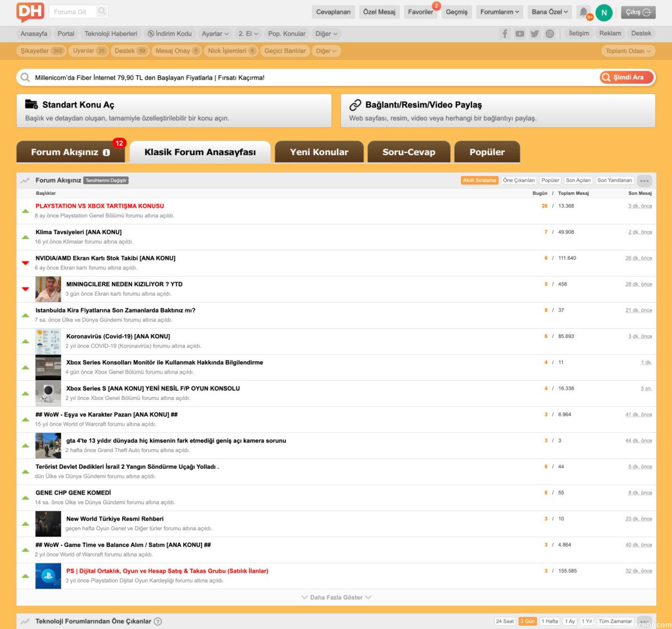Click the Xbox Series S topic thumbnail
672x629 pixels.
pyautogui.click(x=48, y=393)
